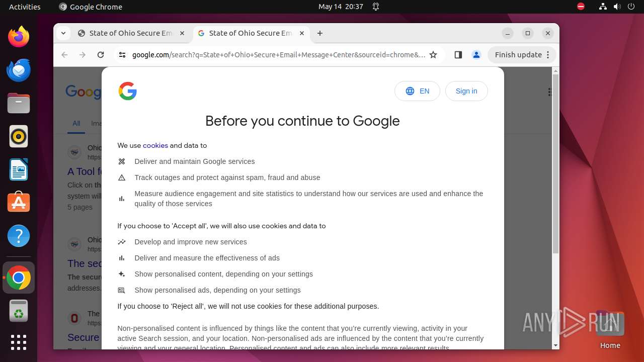Launch LibreOffice Writer from the dock

pyautogui.click(x=19, y=169)
